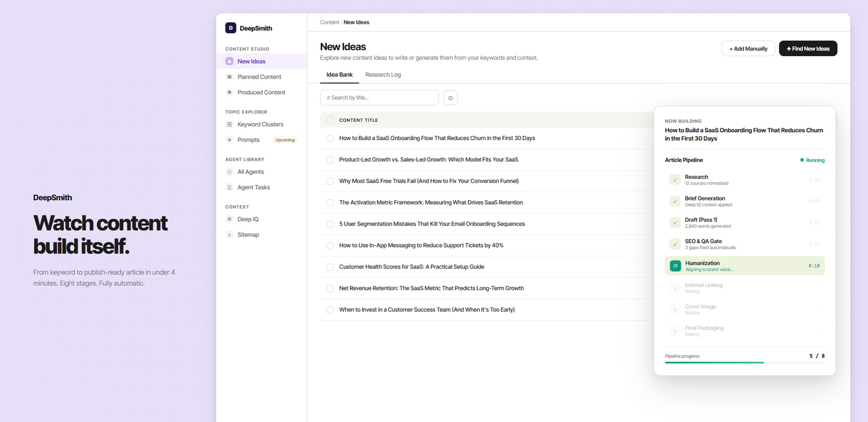Click the "Deep IQ context applied" text

tap(708, 205)
